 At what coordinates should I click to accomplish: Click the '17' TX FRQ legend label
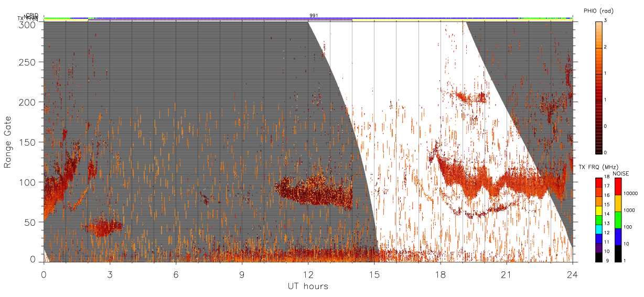click(607, 185)
